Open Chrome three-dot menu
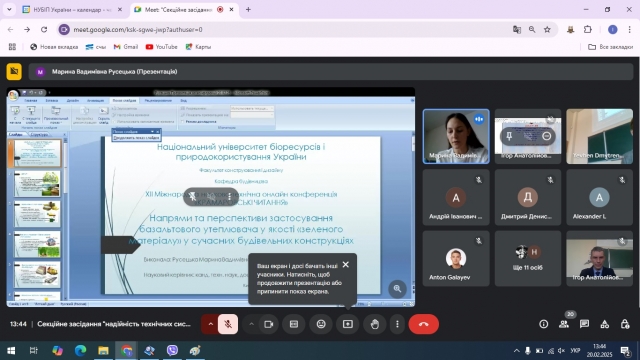640x360 pixels. point(629,29)
